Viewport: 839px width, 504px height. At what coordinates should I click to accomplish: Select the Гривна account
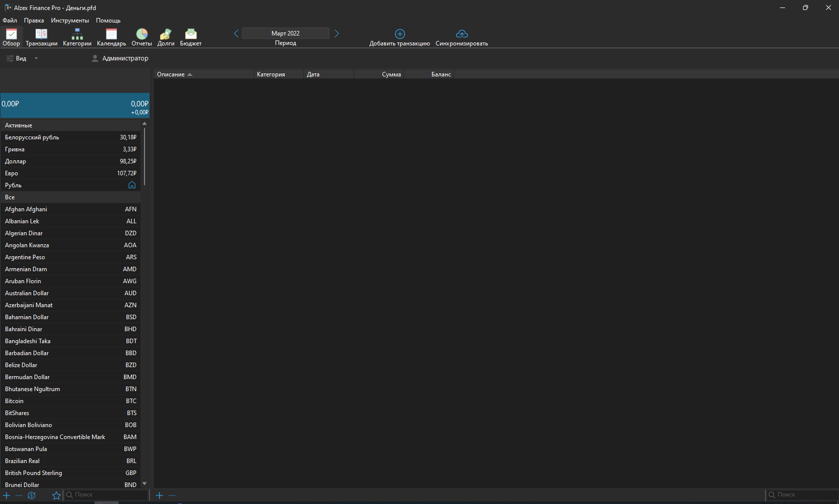click(x=70, y=149)
